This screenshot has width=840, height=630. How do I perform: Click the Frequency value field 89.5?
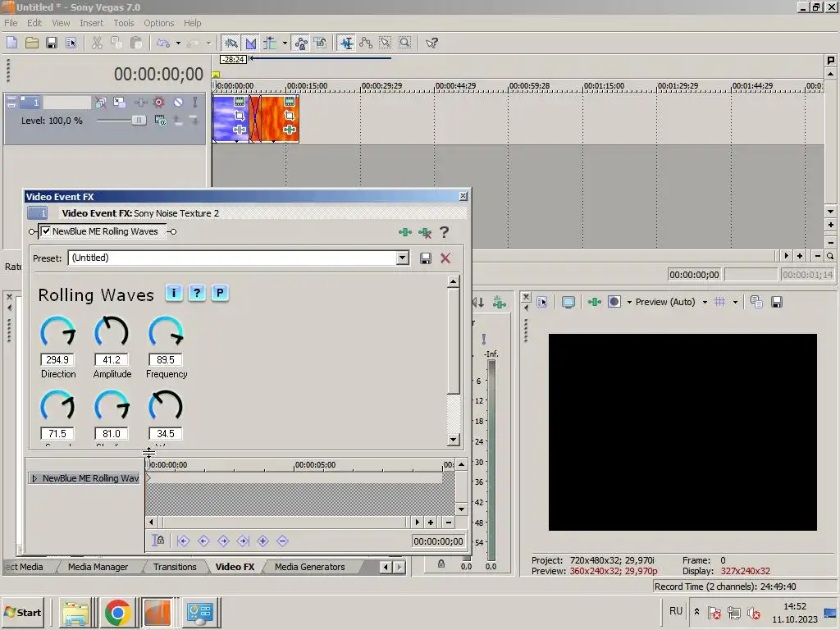[166, 360]
